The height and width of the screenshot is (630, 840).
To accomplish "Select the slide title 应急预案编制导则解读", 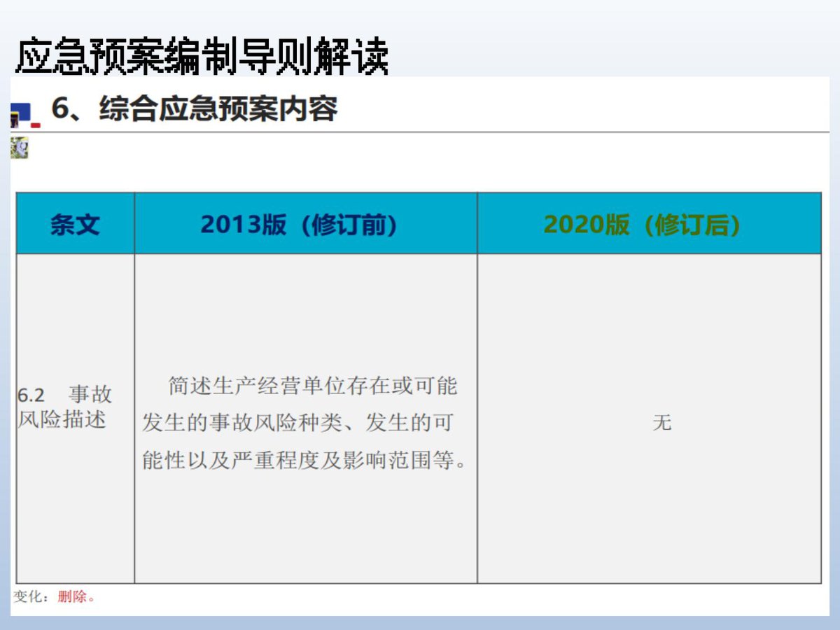I will 202,56.
